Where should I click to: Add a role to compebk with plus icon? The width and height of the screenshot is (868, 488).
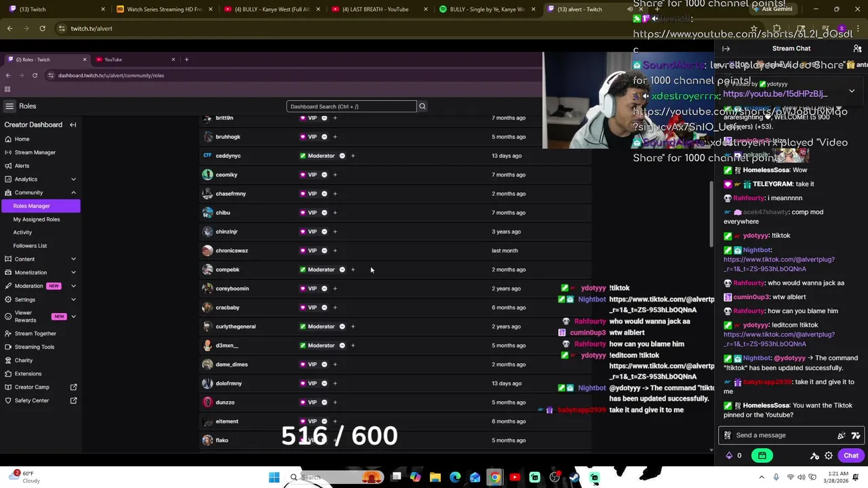353,270
